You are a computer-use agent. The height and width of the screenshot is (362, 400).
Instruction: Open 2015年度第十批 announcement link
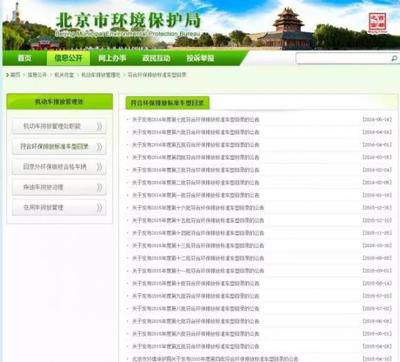pyautogui.click(x=196, y=283)
